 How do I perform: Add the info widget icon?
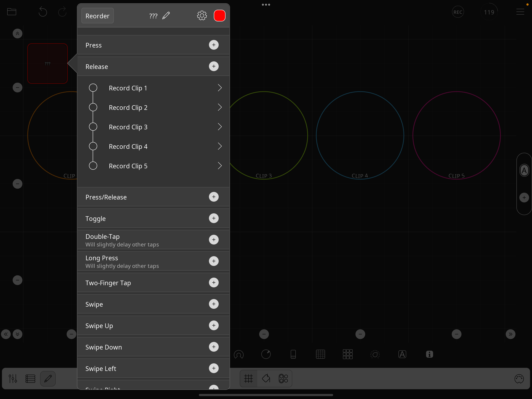tap(429, 354)
